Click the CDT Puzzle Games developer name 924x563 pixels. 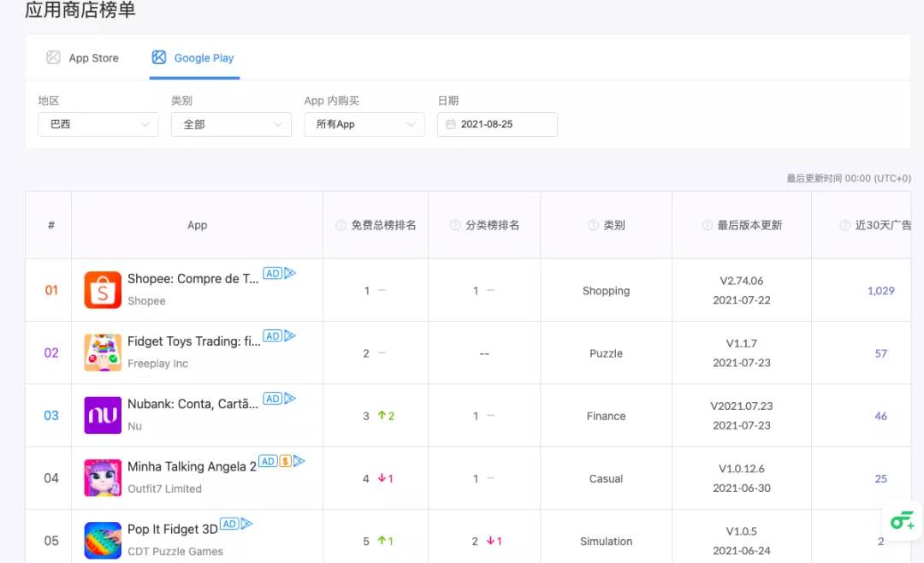point(175,551)
